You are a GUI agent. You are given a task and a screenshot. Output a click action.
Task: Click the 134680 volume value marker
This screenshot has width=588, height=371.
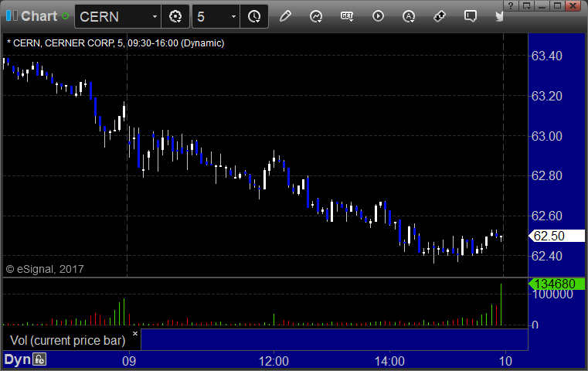(556, 284)
